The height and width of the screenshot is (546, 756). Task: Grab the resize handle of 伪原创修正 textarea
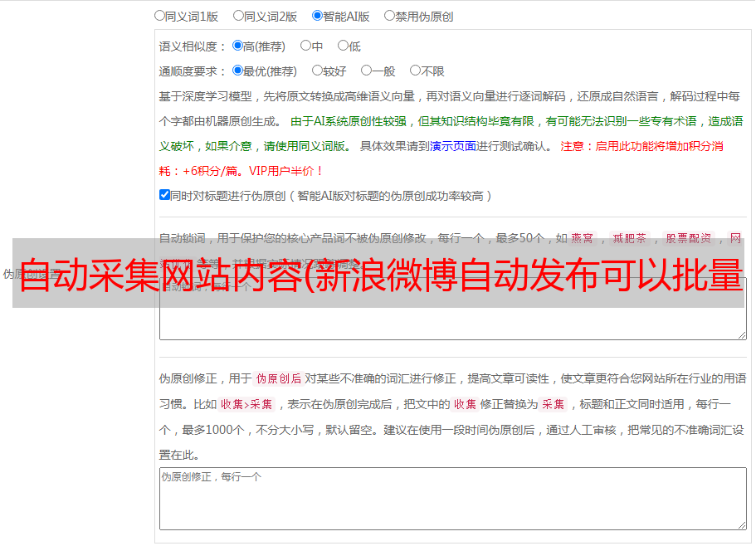coord(742,525)
